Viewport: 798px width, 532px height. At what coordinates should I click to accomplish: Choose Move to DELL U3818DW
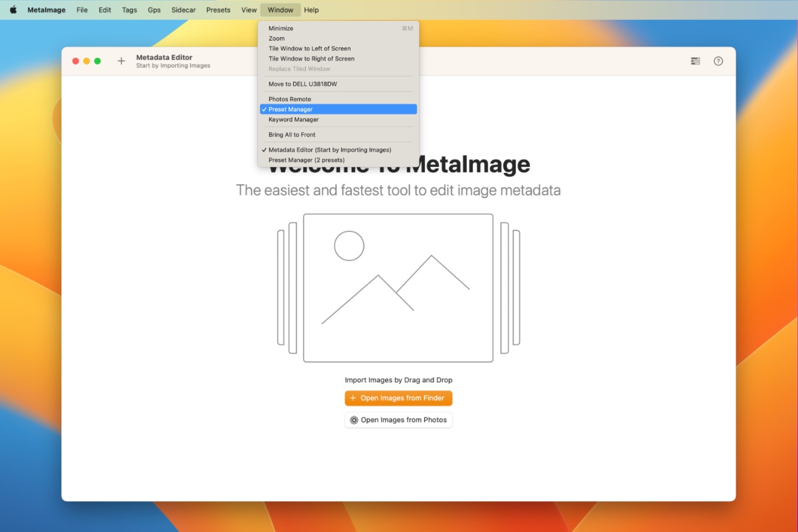(x=338, y=84)
